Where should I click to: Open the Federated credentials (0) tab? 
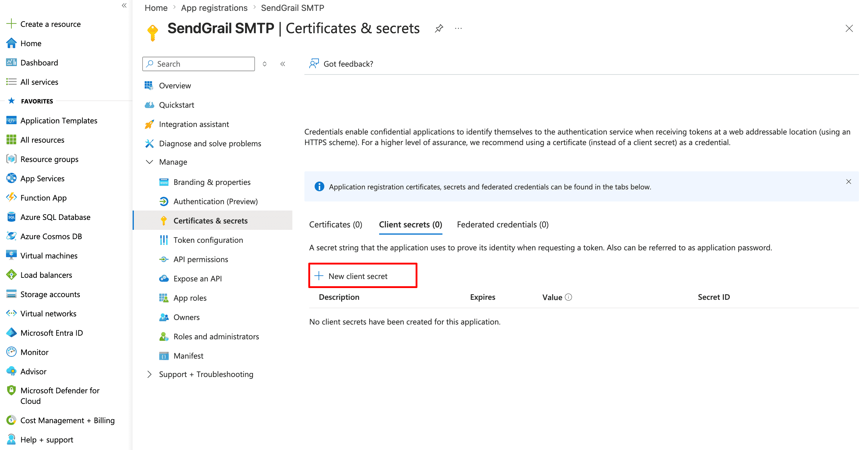pos(503,224)
